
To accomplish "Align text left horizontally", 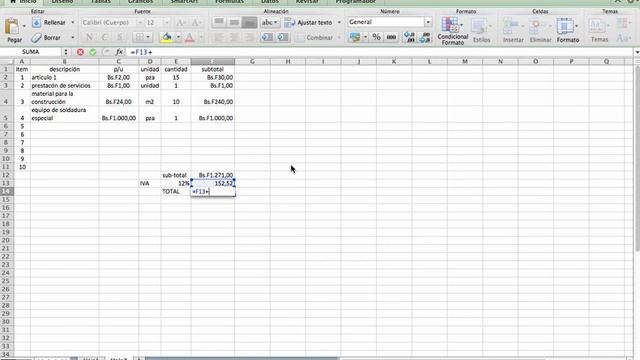I will pos(219,38).
